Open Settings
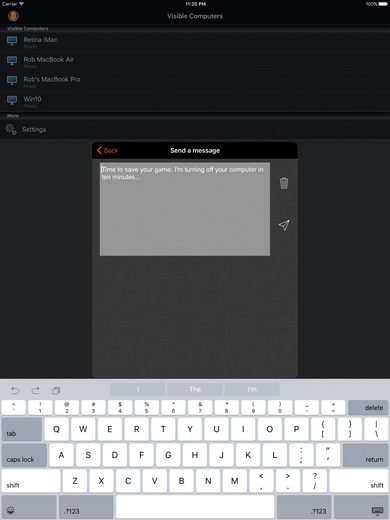 pyautogui.click(x=195, y=129)
